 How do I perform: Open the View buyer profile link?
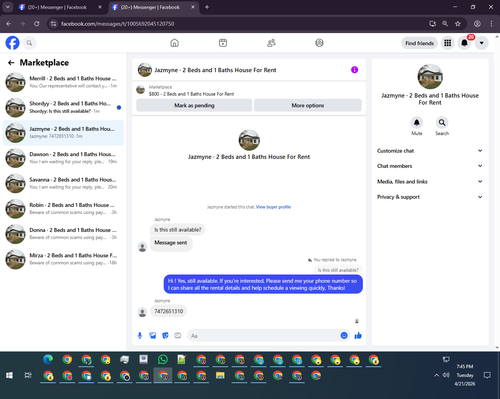(273, 207)
